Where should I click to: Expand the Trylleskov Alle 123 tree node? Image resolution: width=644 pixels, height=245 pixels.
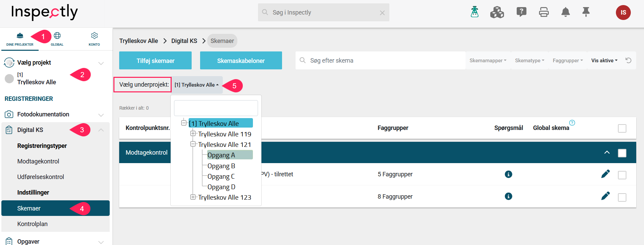193,197
